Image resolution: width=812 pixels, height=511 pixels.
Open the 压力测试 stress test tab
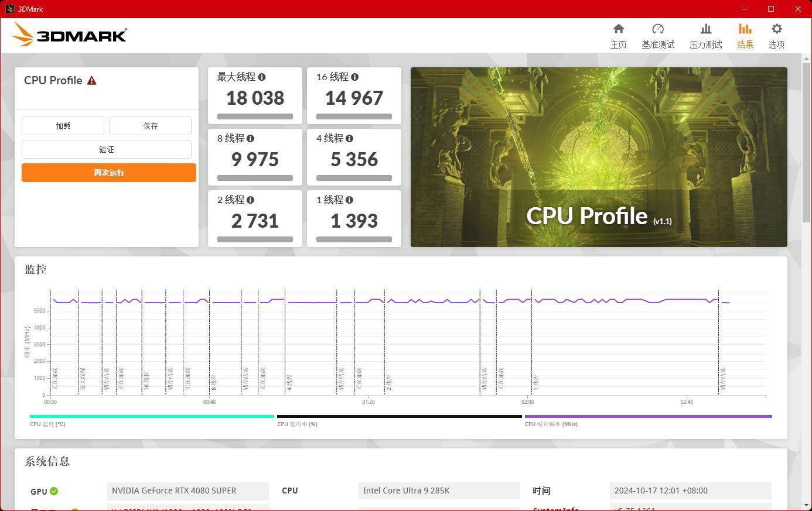(x=705, y=36)
